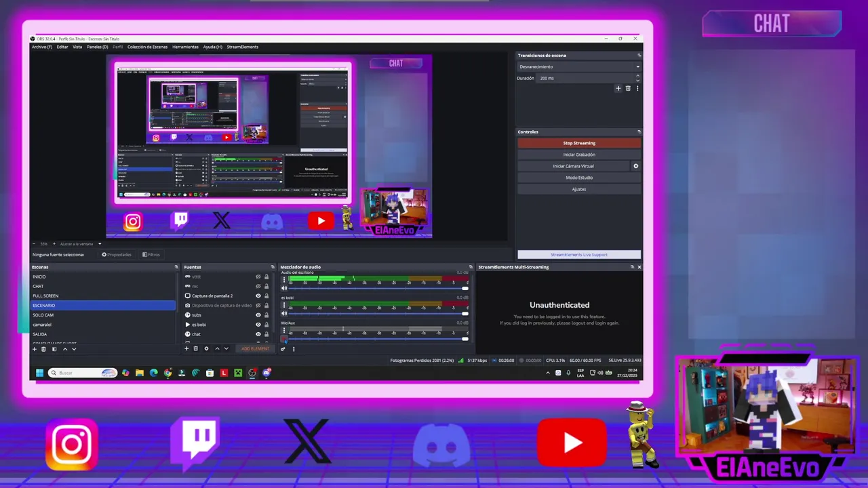Move source up arrow in Fuentes toolbar
This screenshot has width=868, height=488.
point(217,349)
